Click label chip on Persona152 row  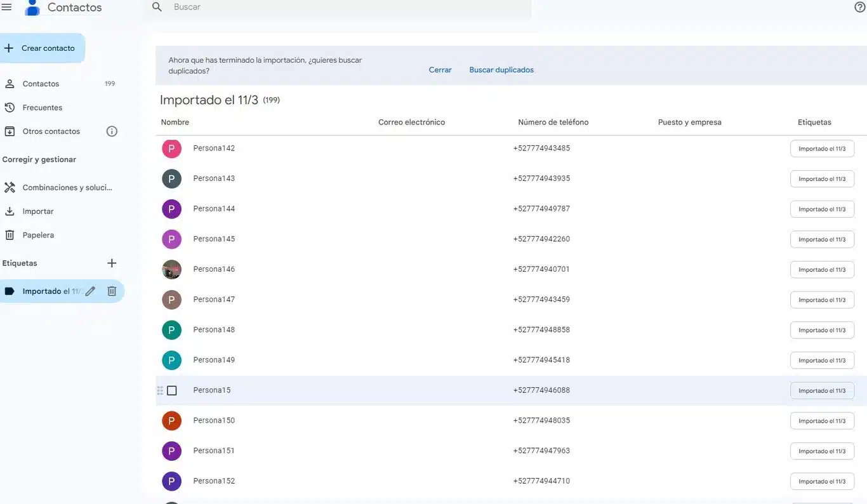tap(822, 481)
